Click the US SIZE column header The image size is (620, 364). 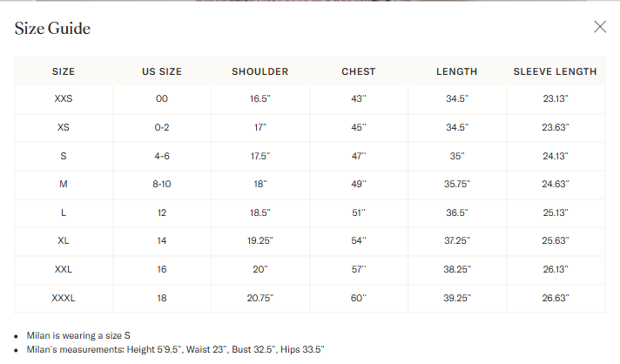[162, 71]
